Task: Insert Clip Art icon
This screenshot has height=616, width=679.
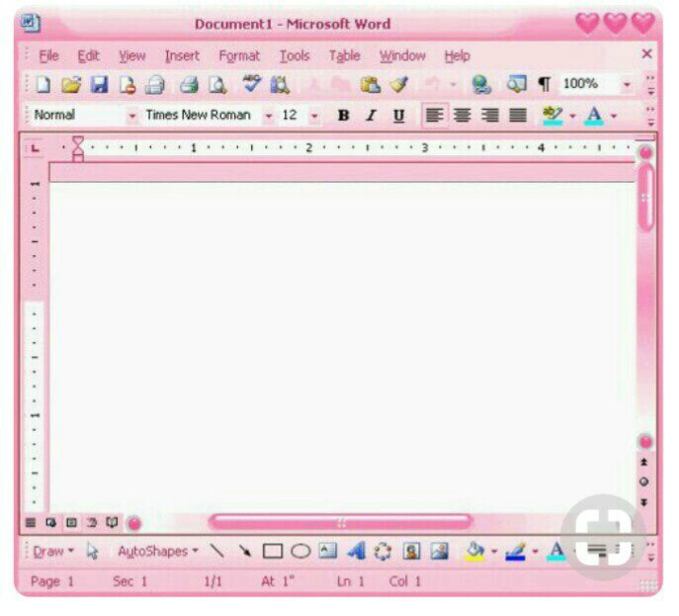Action: tap(411, 551)
